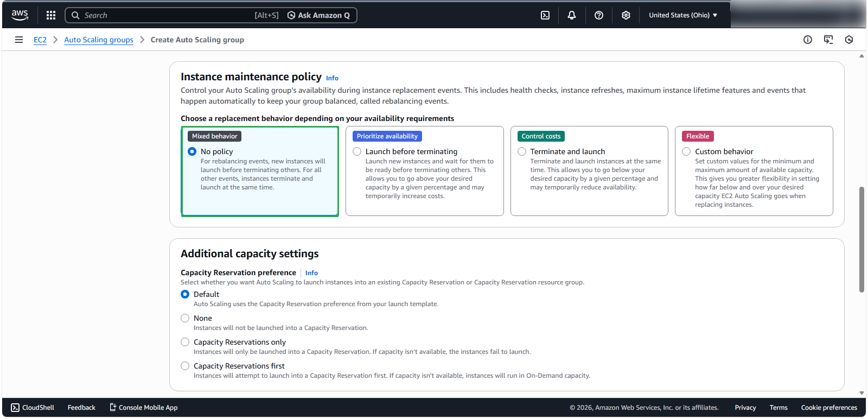
Task: Select Custom behavior option
Action: [x=686, y=151]
